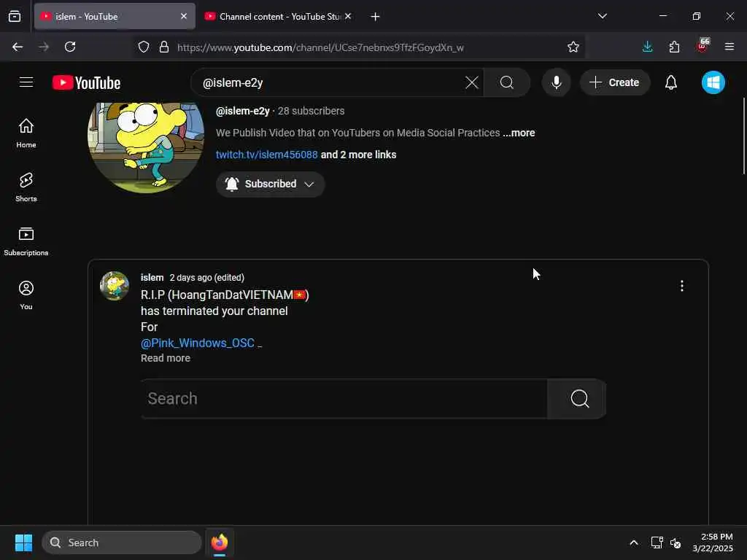Go back with the browser back arrow
The image size is (747, 560).
pyautogui.click(x=18, y=47)
